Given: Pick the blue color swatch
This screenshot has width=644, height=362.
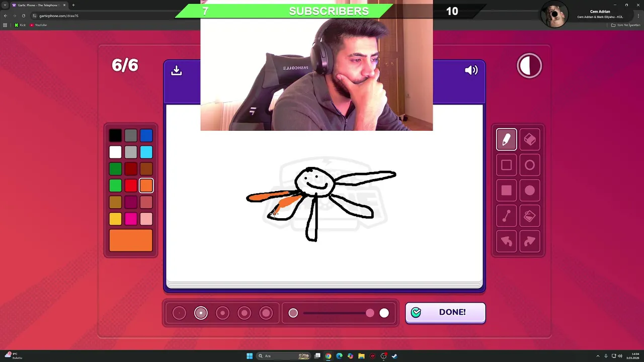Looking at the screenshot, I should (x=146, y=135).
